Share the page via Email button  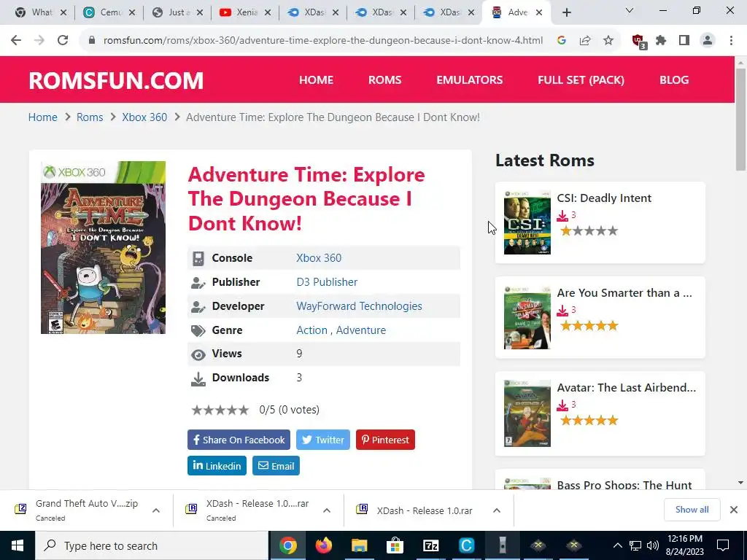(276, 466)
